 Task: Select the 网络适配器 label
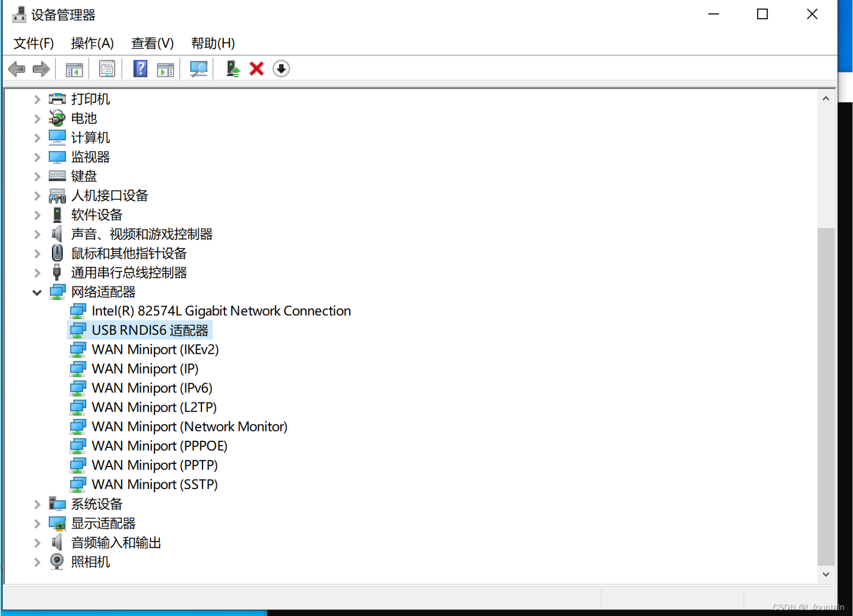click(x=103, y=292)
